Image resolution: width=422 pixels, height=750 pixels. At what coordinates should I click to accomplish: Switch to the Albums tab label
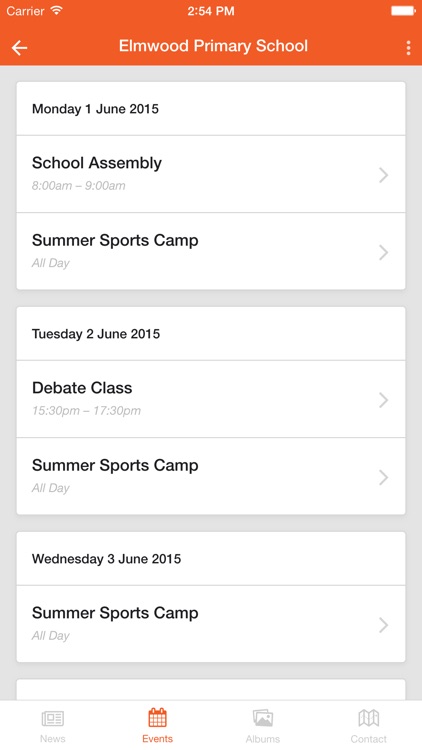point(263,739)
